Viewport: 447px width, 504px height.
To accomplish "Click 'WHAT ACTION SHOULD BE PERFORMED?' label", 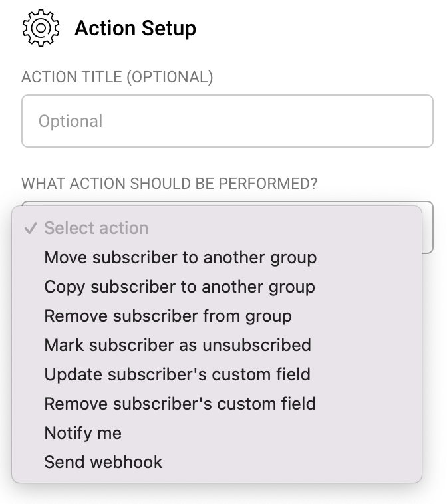I will tap(170, 184).
